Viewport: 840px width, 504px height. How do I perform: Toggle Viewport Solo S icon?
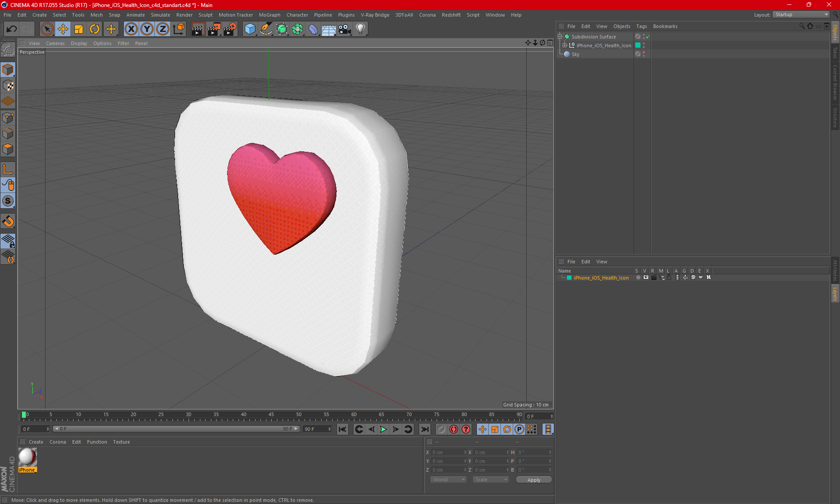pyautogui.click(x=8, y=201)
